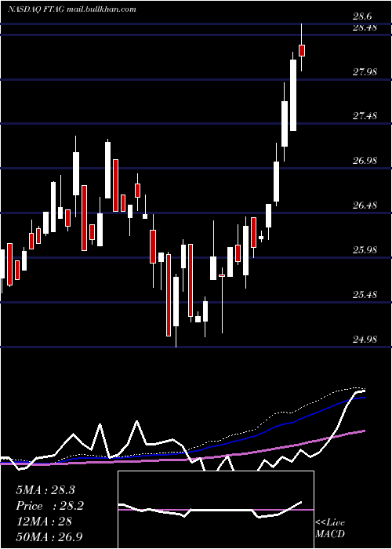This screenshot has width=392, height=549.
Task: Click the 5MA : 28.3 value
Action: 45,490
